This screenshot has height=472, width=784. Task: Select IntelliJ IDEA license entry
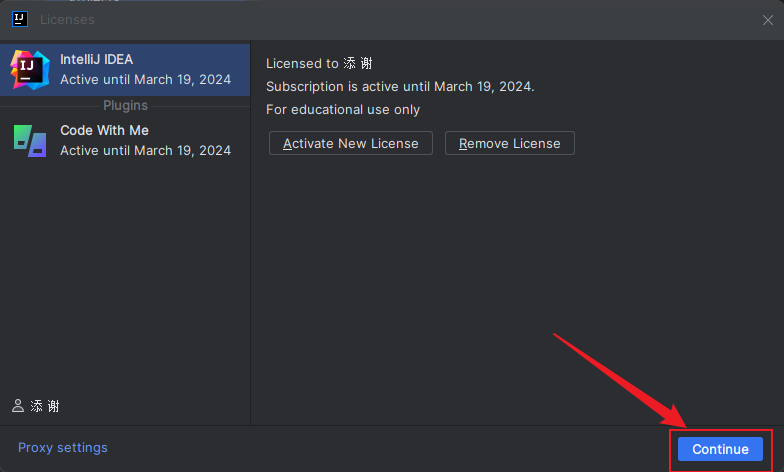point(125,70)
